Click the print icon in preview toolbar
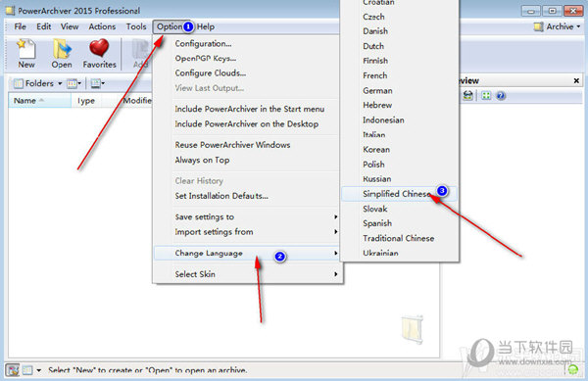 [x=467, y=96]
